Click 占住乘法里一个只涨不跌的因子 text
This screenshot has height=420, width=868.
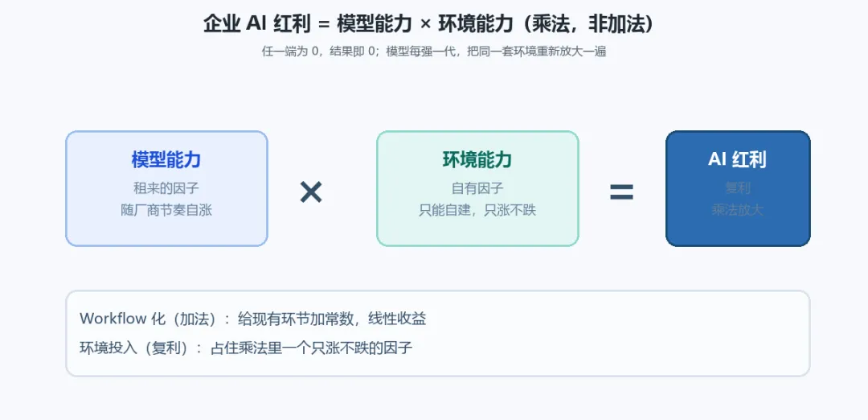pyautogui.click(x=312, y=348)
